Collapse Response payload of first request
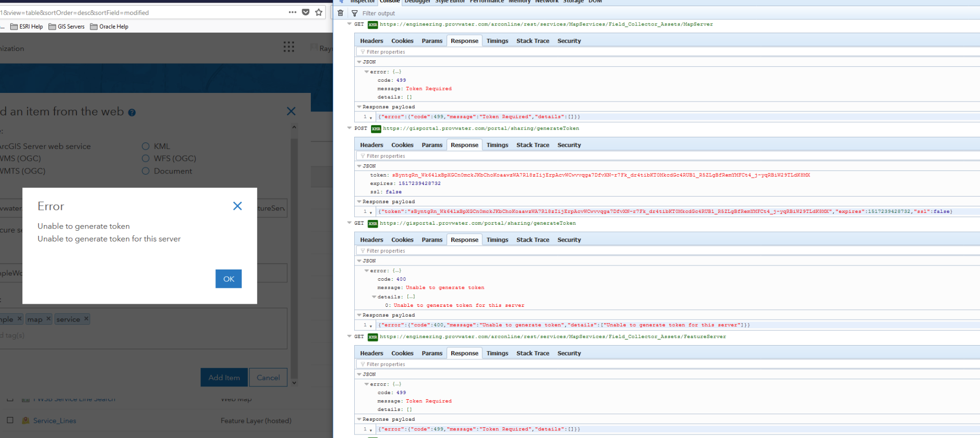The width and height of the screenshot is (980, 438). pyautogui.click(x=359, y=107)
